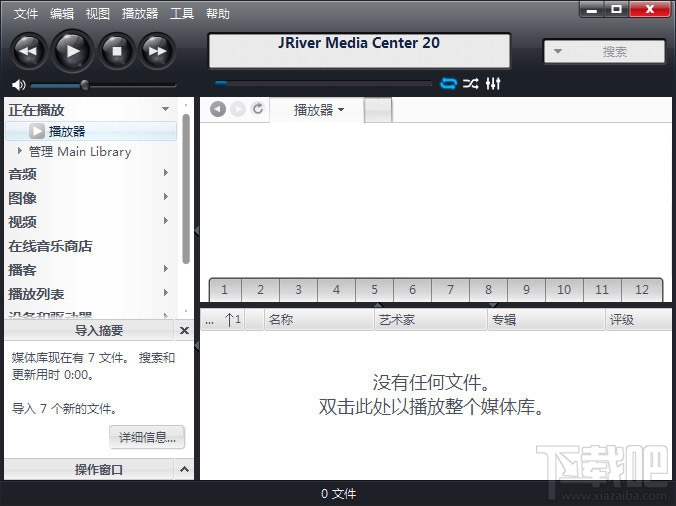This screenshot has width=676, height=506.
Task: Open the 播放器 view dropdown tab
Action: [x=317, y=110]
